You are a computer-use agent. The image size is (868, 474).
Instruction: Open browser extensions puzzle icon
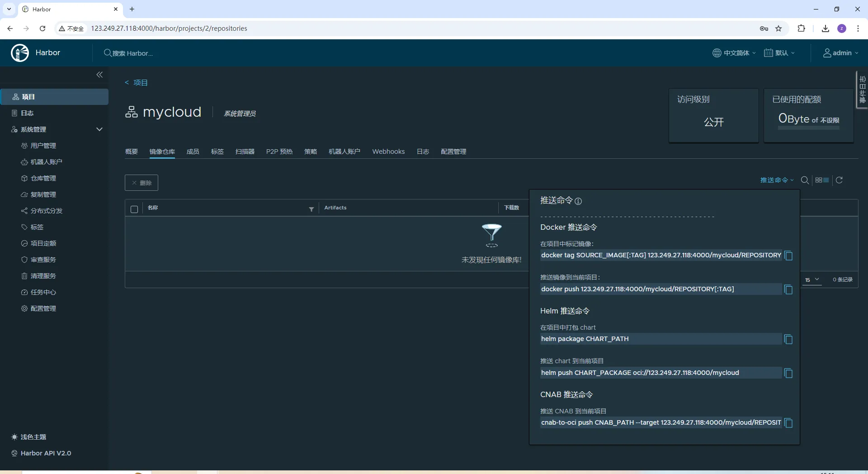point(801,28)
